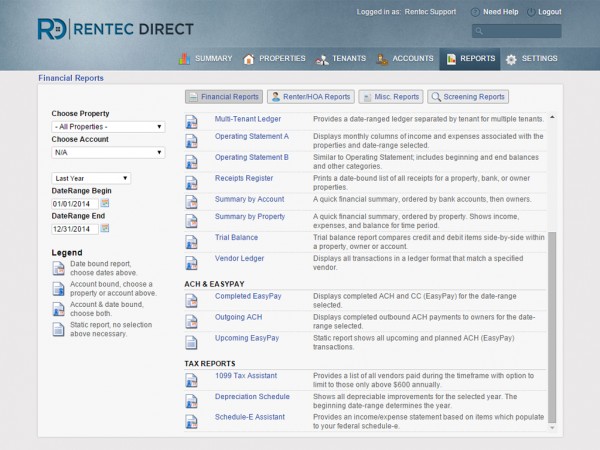Open the Operating Statement A link

(251, 136)
